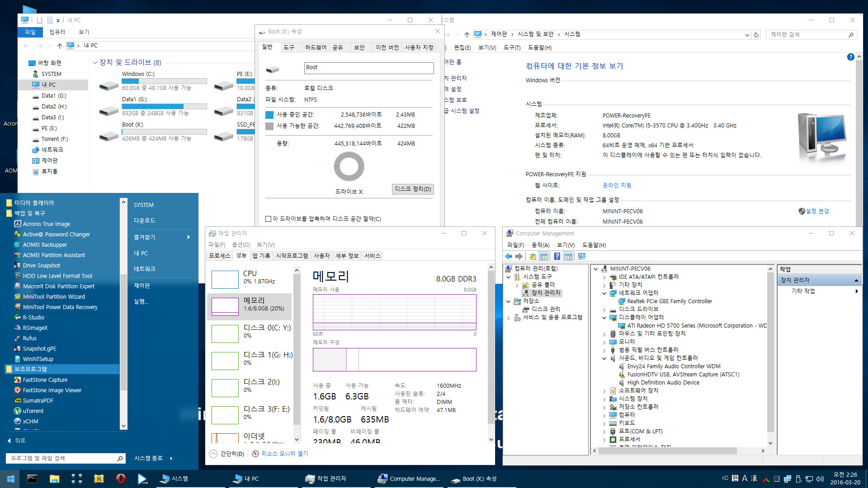This screenshot has width=868, height=488.
Task: Click 시스템 종료 in the start menu
Action: click(148, 458)
